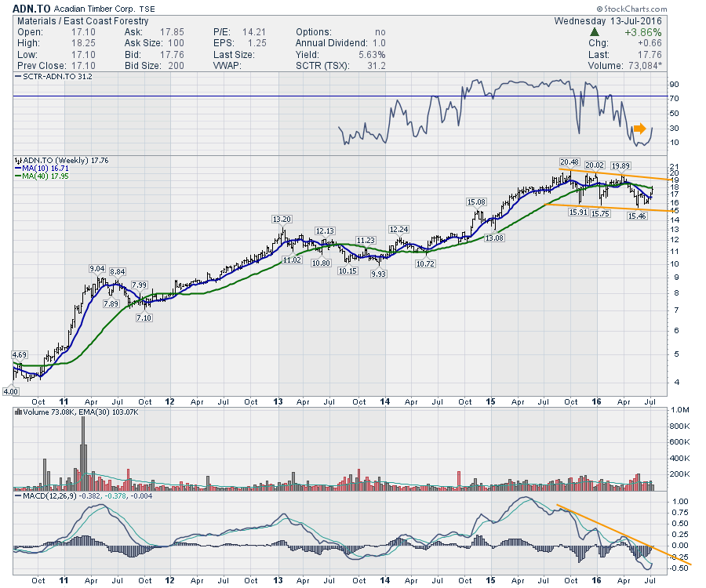Click the MACD(12,26,9) legend label
The width and height of the screenshot is (706, 588).
tap(83, 495)
